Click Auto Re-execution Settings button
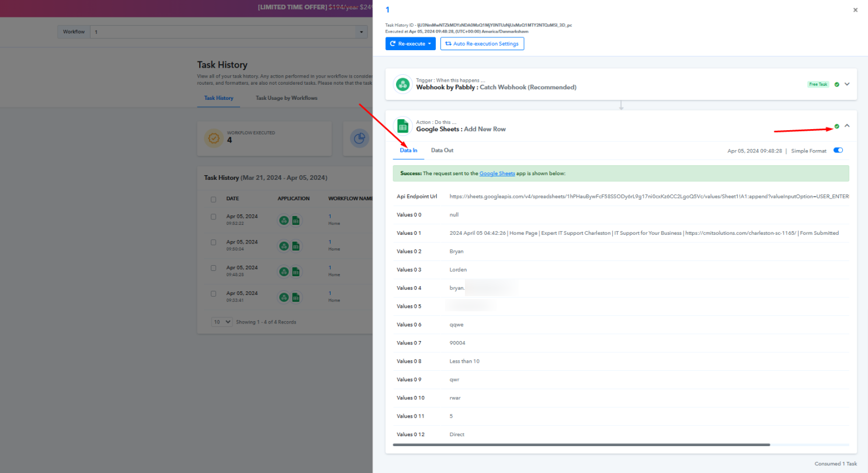 pyautogui.click(x=482, y=44)
